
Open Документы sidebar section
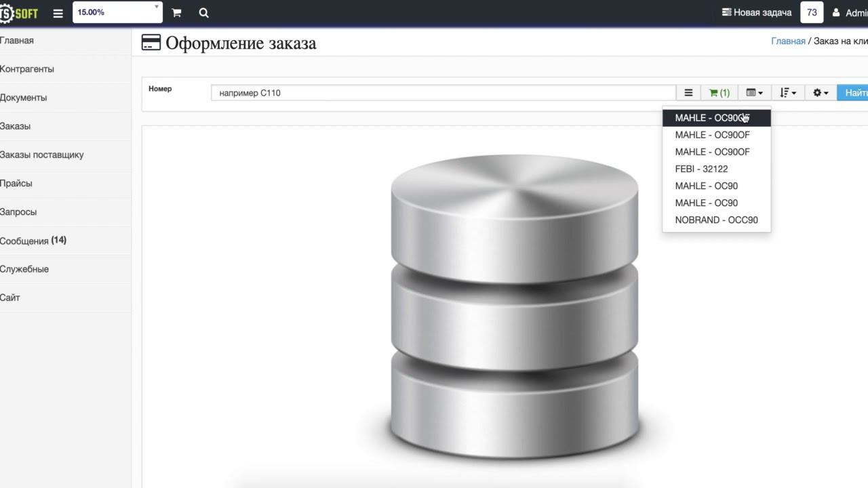click(65, 98)
